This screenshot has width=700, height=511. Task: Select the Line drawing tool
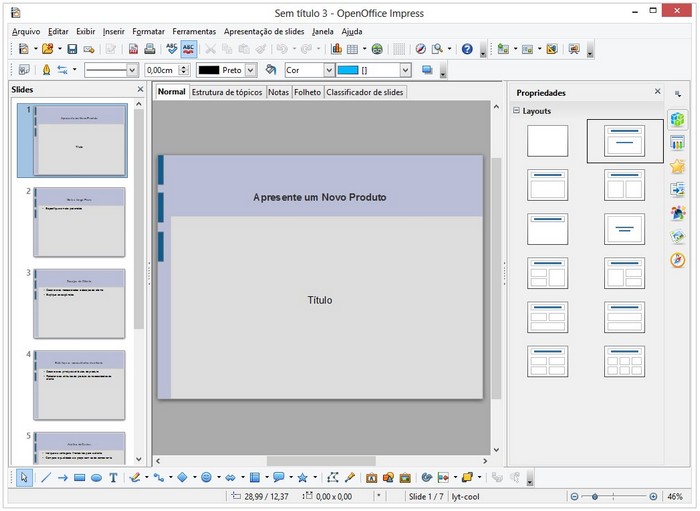[x=46, y=478]
